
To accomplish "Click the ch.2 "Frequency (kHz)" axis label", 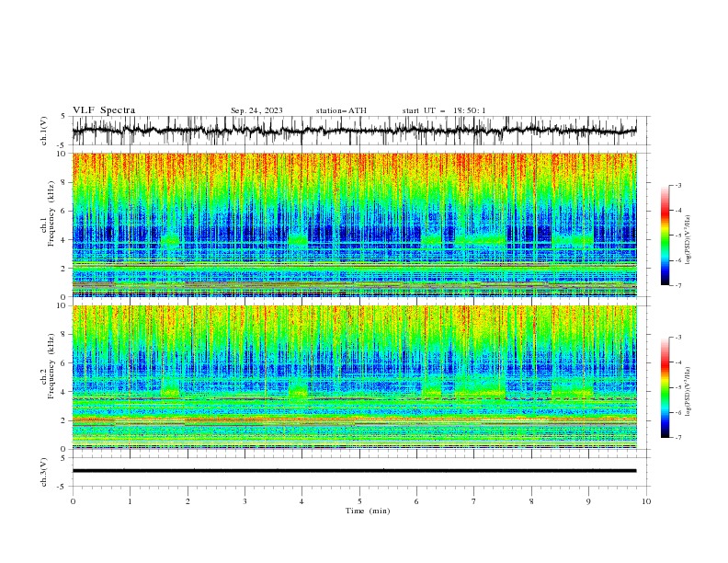I will pos(51,365).
